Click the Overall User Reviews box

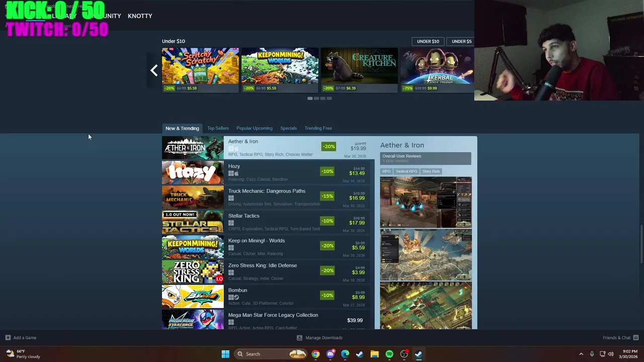(x=426, y=158)
